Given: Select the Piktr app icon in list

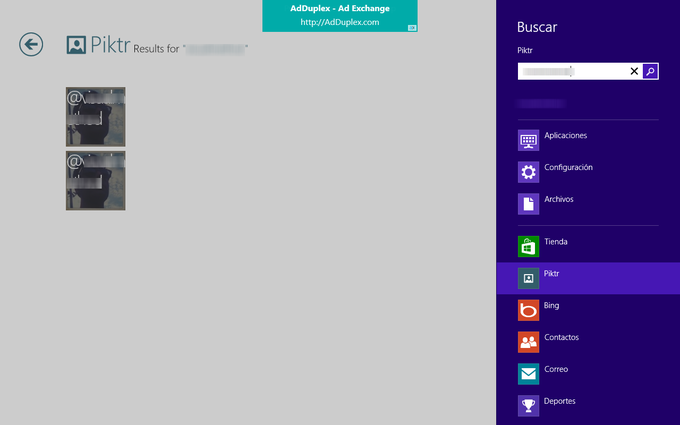Looking at the screenshot, I should 528,278.
